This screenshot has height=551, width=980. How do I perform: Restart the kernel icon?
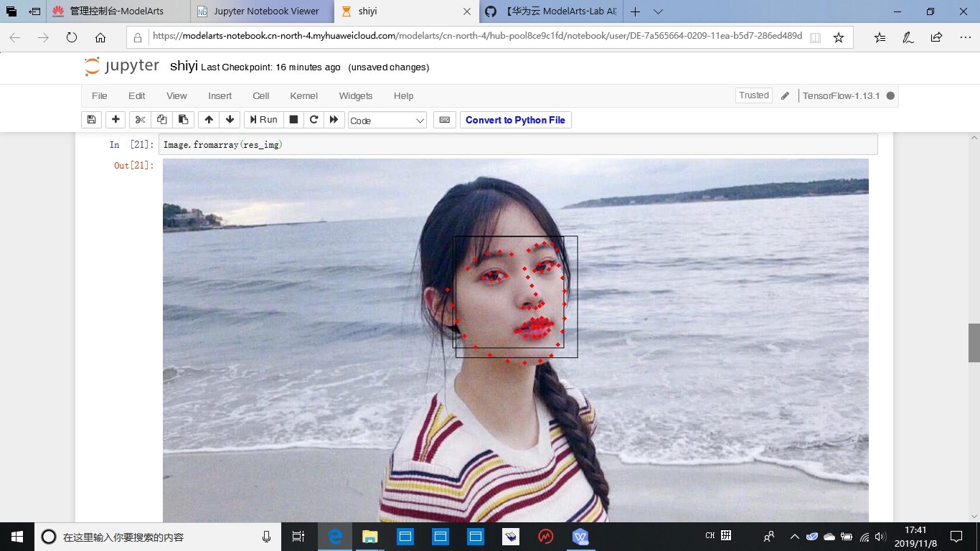(x=314, y=120)
